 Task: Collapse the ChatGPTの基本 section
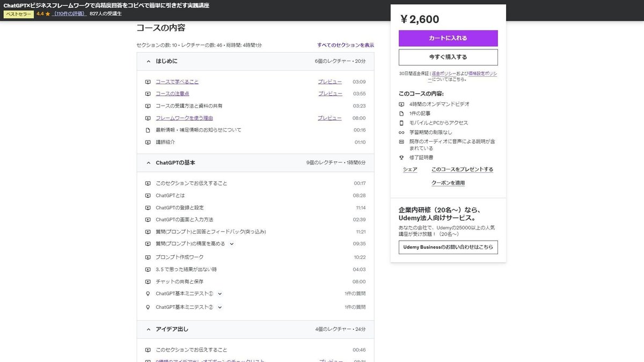(x=149, y=162)
